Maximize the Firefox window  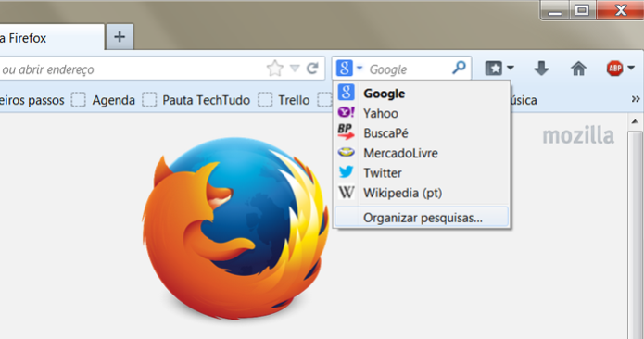point(582,10)
